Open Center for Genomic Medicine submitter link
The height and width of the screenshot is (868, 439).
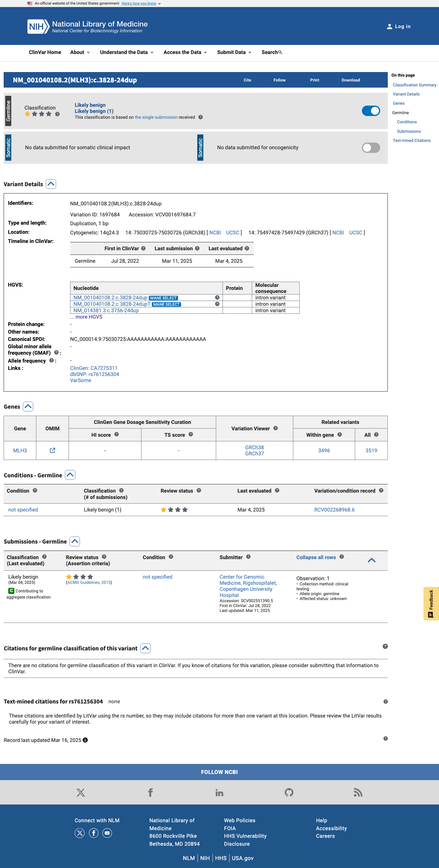point(248,586)
